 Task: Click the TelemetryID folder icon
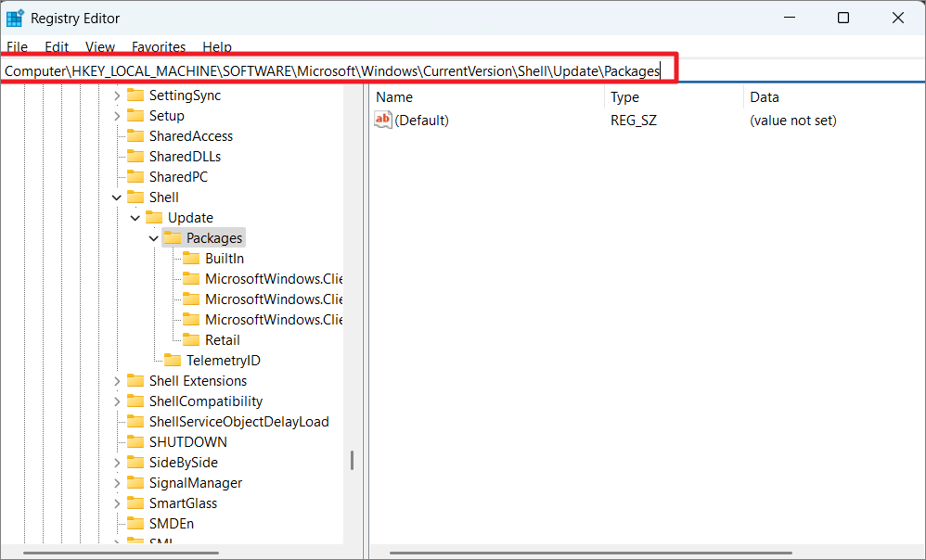coord(173,361)
